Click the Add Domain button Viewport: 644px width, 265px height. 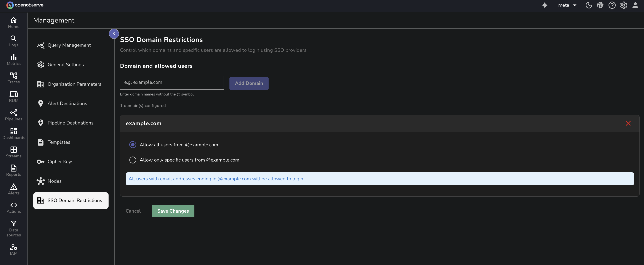[249, 83]
